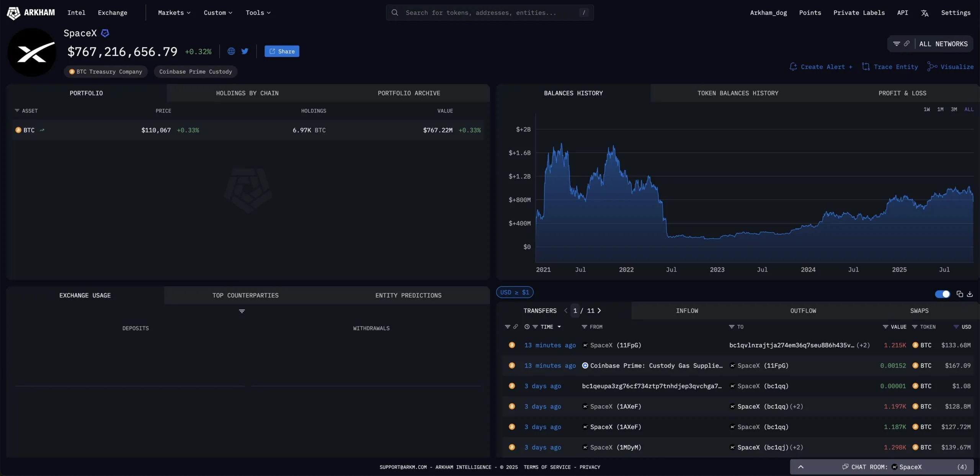980x476 pixels.
Task: Click the exchange usage filter icon
Action: tap(242, 311)
